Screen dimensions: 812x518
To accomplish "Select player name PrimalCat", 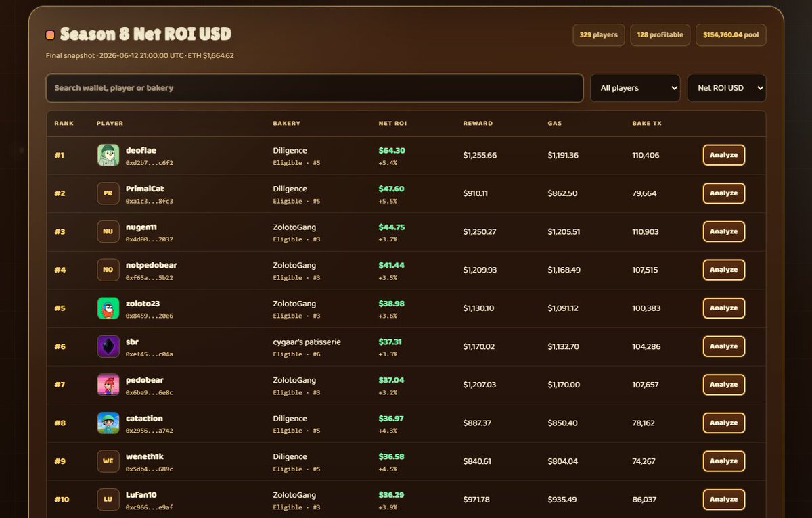I will point(145,189).
